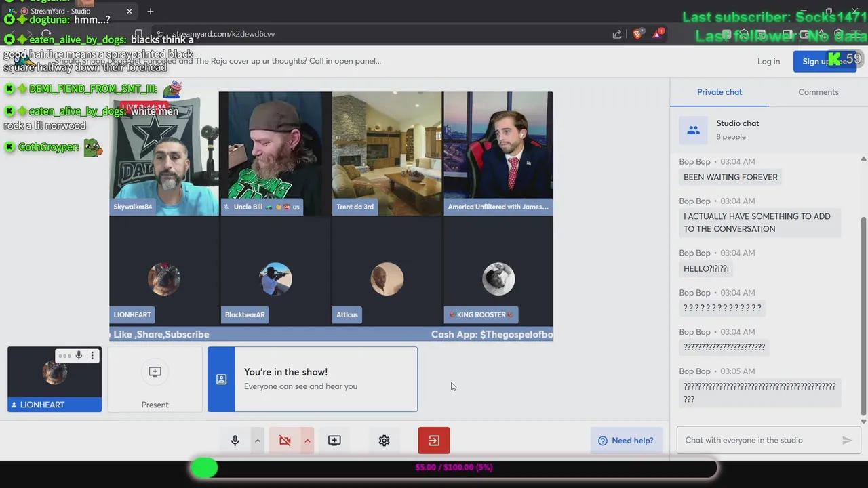The image size is (868, 488).
Task: Click the Studio chat group icon
Action: tap(693, 130)
